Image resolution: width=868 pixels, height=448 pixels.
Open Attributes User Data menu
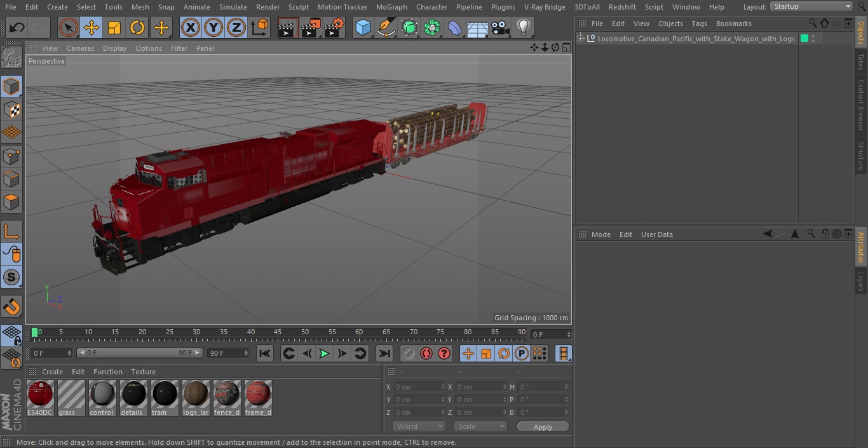(x=657, y=234)
